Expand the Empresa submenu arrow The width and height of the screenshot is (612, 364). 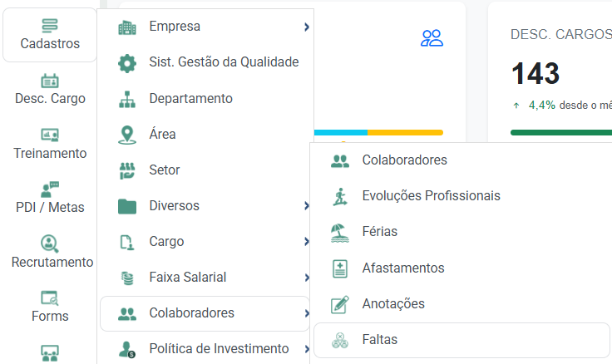(307, 27)
